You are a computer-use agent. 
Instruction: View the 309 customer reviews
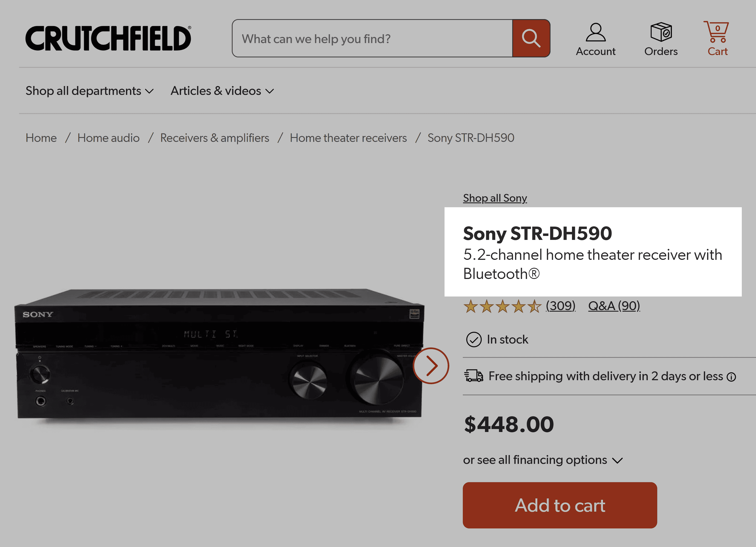(x=560, y=306)
